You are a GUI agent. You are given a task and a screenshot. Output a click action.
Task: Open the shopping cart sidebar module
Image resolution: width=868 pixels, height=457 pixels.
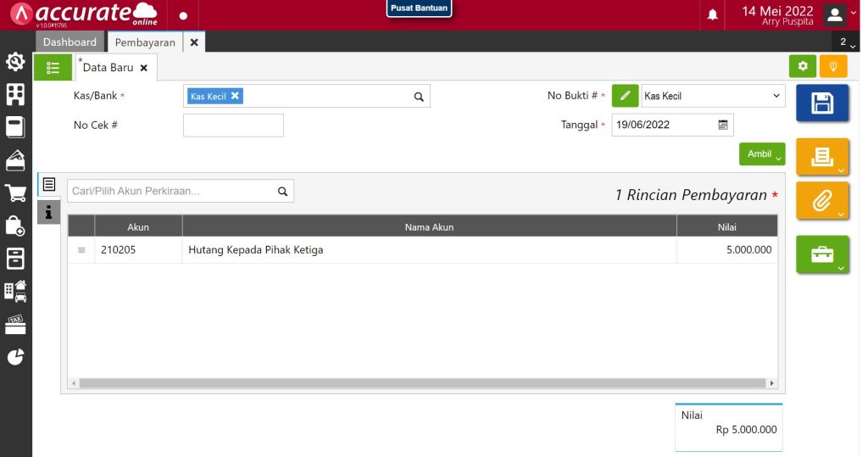15,193
